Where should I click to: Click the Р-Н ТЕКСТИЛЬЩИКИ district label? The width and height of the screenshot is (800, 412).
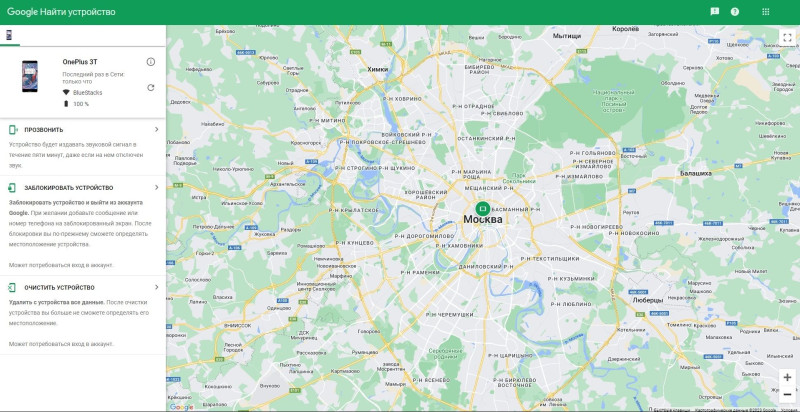(x=549, y=259)
